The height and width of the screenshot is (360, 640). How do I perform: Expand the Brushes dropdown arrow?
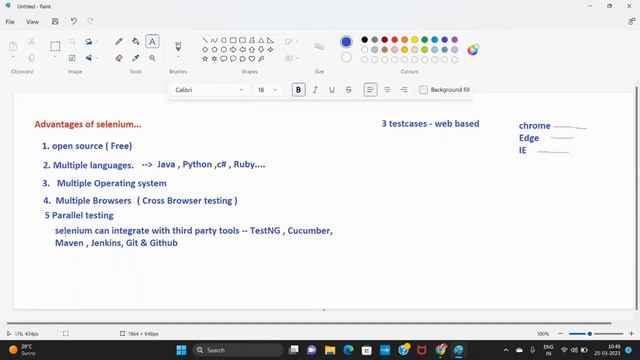point(178,57)
